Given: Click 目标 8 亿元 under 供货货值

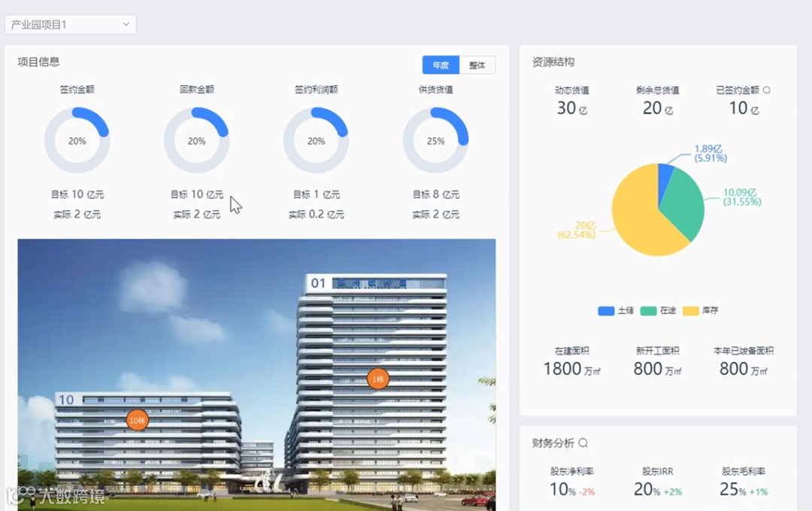Looking at the screenshot, I should coord(435,194).
